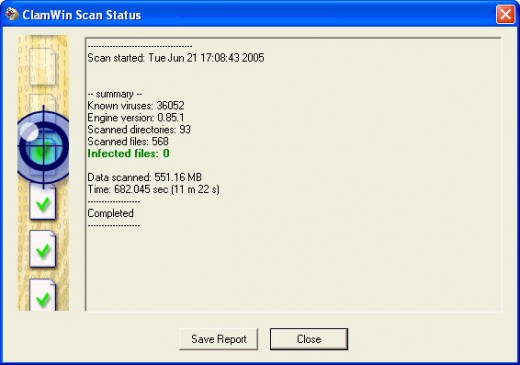This screenshot has height=365, width=520.
Task: Click the ClamWin Scan Status title bar text
Action: (x=82, y=15)
